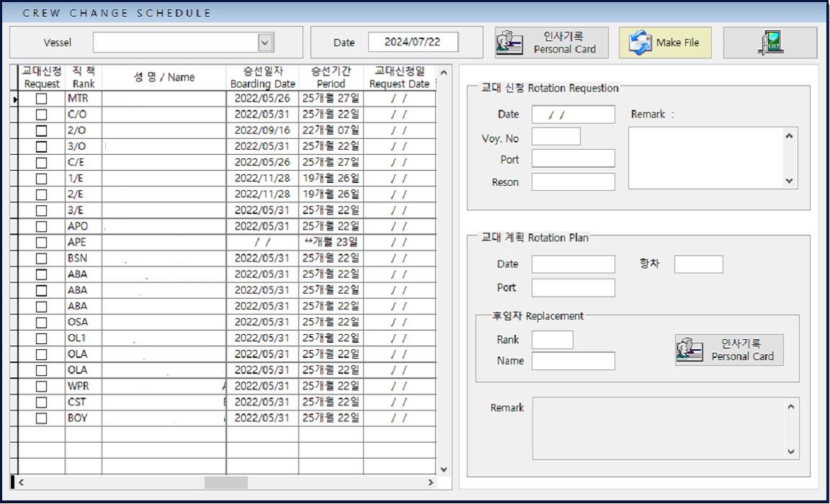The height and width of the screenshot is (504, 830).
Task: Check the request box for BOY
Action: [41, 418]
